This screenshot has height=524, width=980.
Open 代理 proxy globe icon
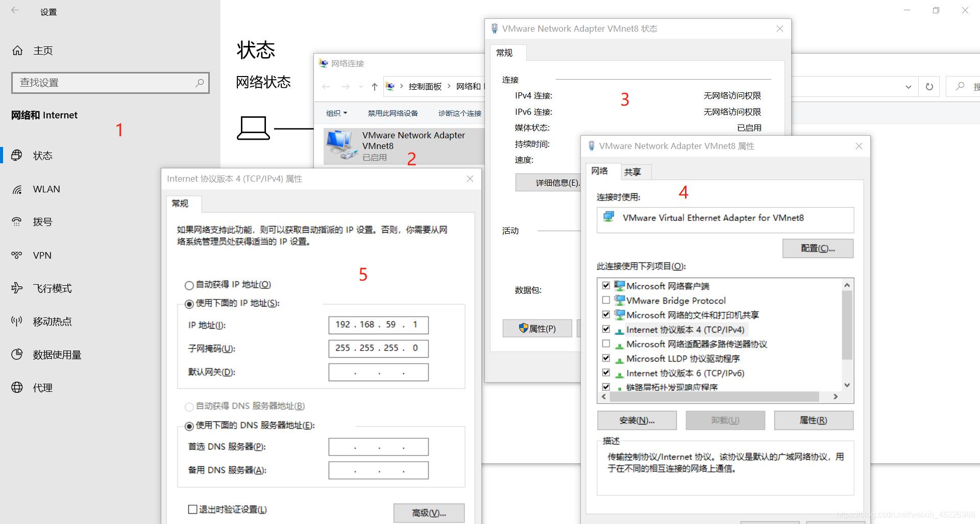click(17, 387)
